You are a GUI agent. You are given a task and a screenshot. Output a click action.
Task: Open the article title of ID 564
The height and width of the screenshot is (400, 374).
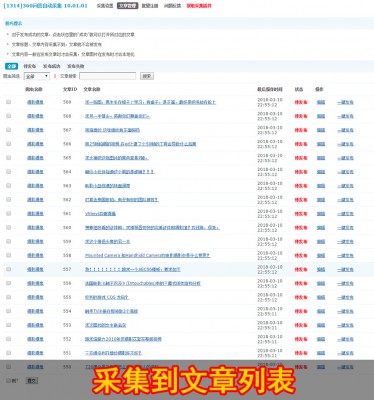pyautogui.click(x=119, y=172)
